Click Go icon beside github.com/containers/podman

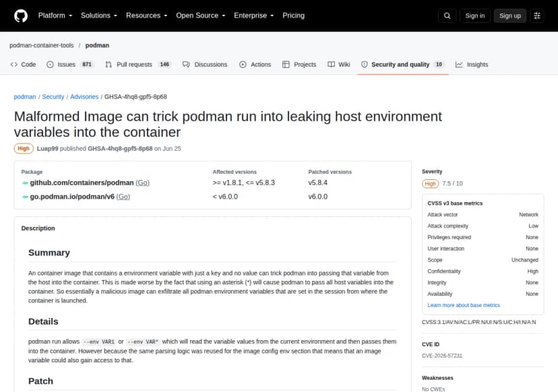tap(25, 183)
